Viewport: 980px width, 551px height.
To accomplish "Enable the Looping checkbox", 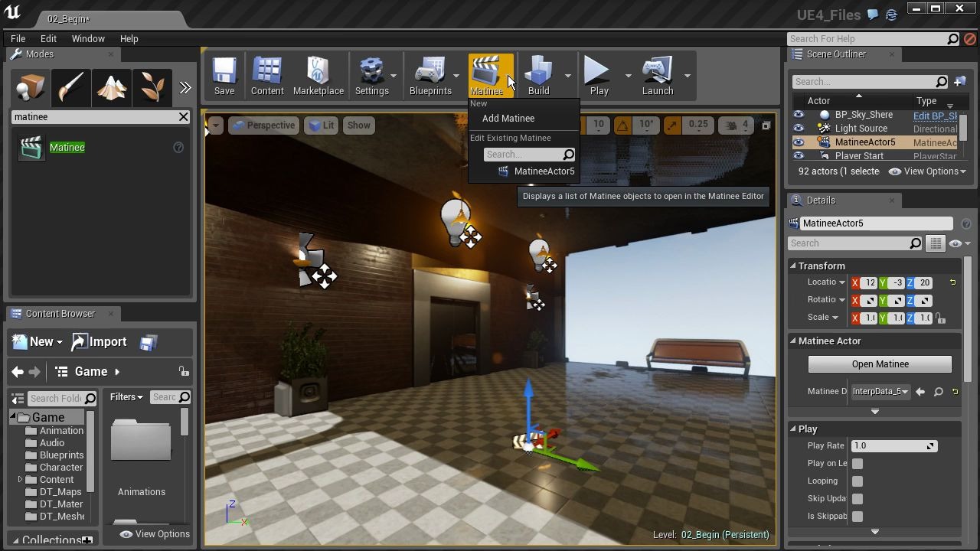I will (857, 481).
